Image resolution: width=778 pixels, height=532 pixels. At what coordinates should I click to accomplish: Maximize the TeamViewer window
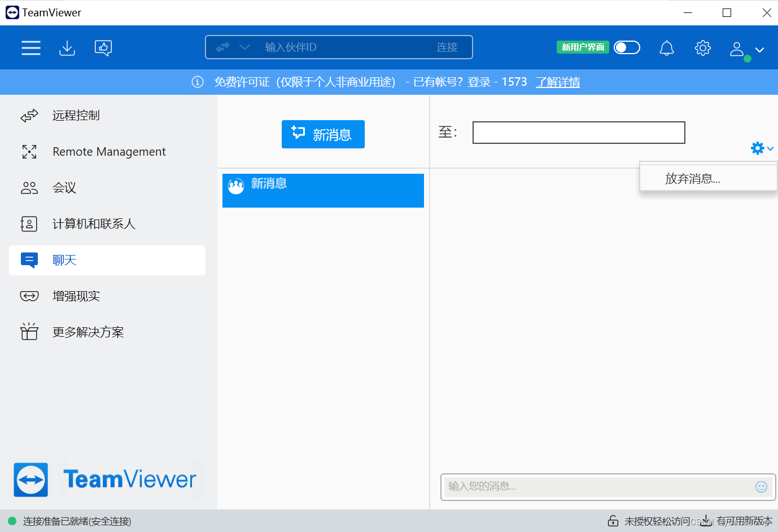[727, 12]
